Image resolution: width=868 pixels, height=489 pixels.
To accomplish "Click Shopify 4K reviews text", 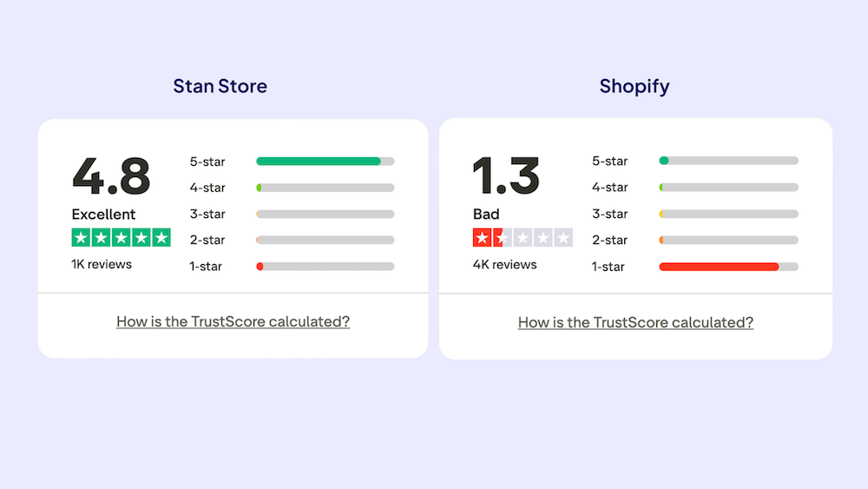I will tap(504, 264).
